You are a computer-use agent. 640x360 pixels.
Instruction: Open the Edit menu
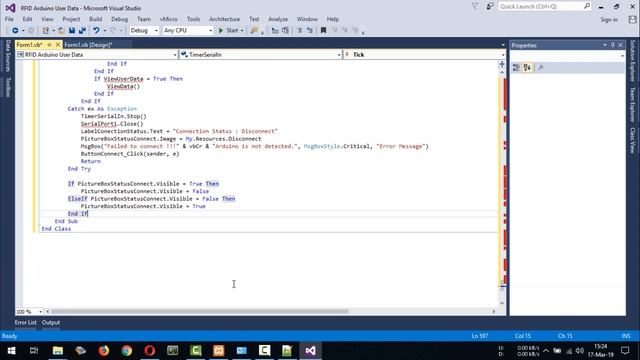click(x=27, y=19)
